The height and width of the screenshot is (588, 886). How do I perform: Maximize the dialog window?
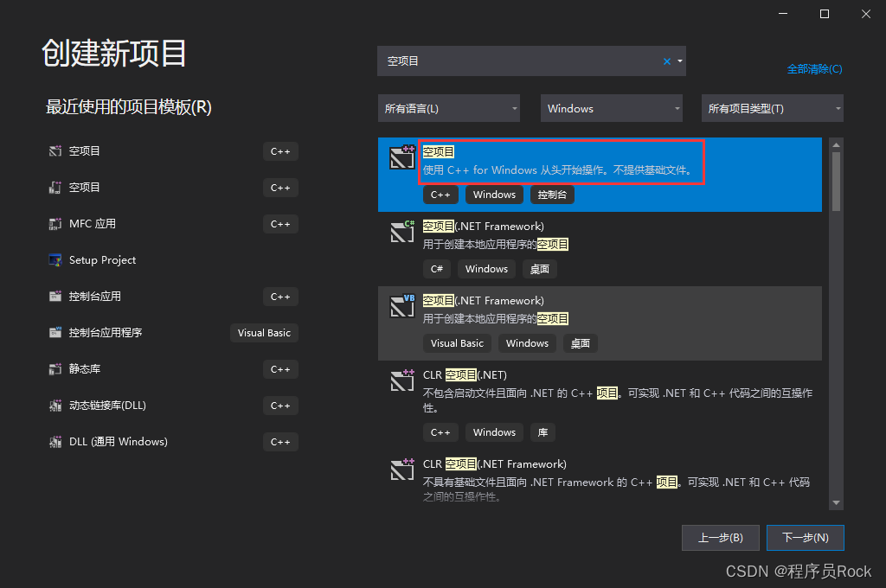[825, 14]
